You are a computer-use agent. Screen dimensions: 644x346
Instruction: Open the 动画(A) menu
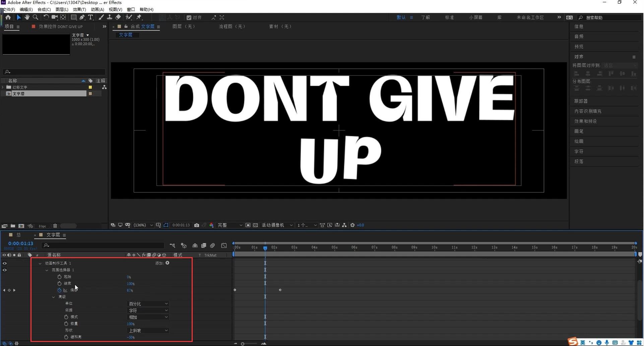[x=97, y=9]
